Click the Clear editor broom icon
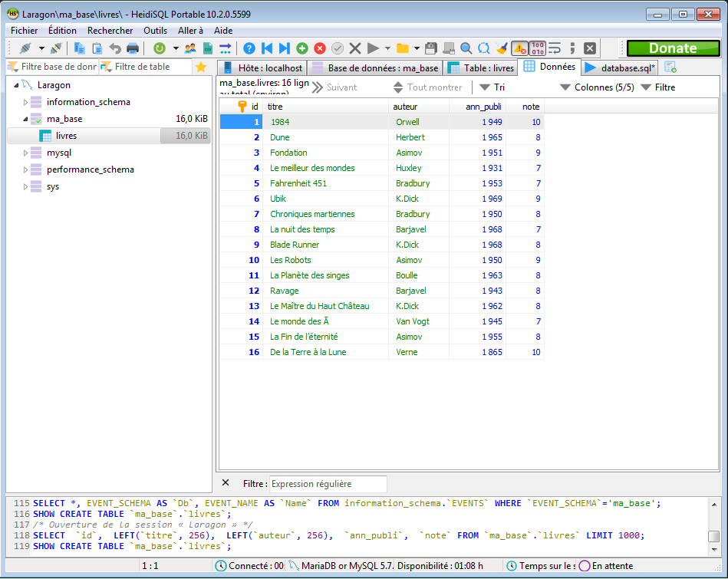 tap(502, 48)
